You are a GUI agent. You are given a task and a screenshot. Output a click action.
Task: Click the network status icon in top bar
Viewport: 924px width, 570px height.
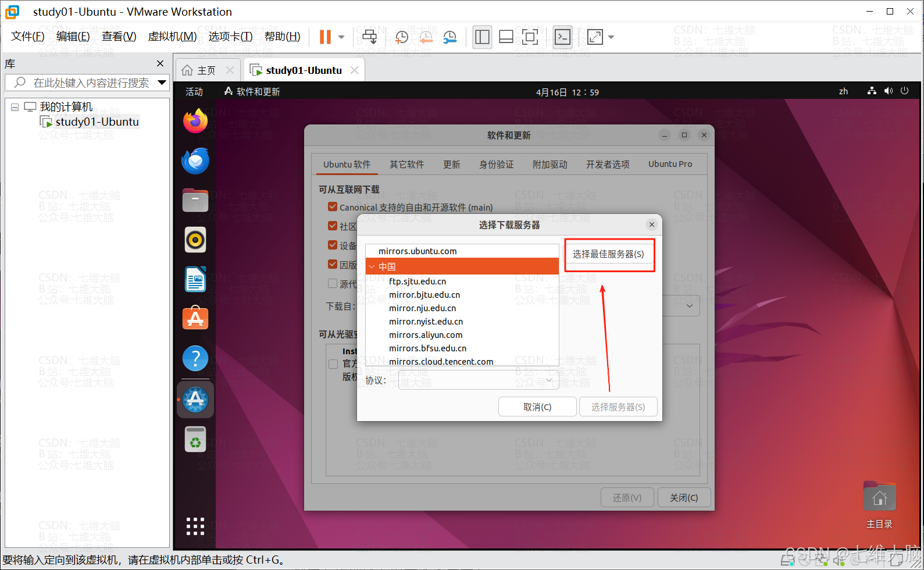tap(871, 91)
